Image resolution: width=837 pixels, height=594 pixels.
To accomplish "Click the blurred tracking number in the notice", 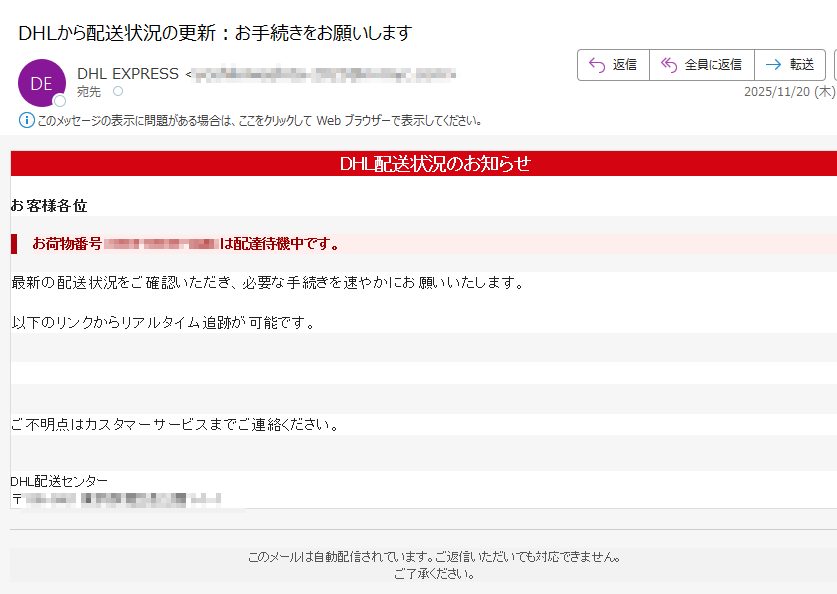I will click(161, 244).
